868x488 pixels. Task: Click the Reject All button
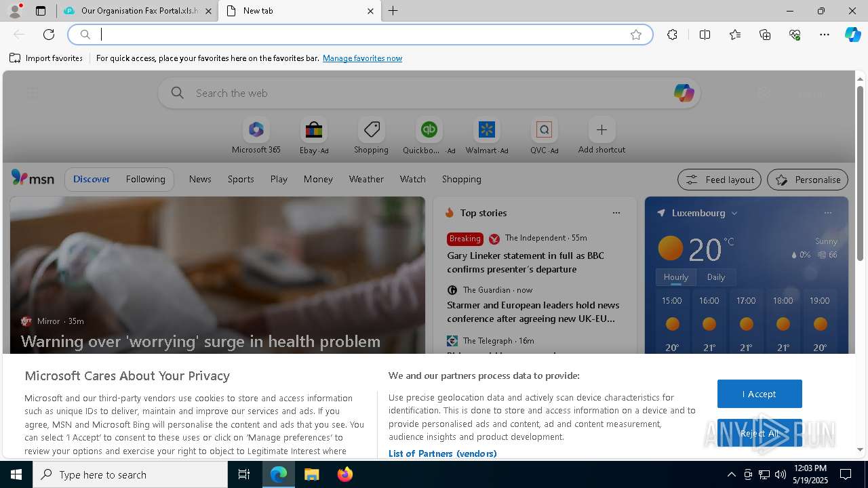759,433
